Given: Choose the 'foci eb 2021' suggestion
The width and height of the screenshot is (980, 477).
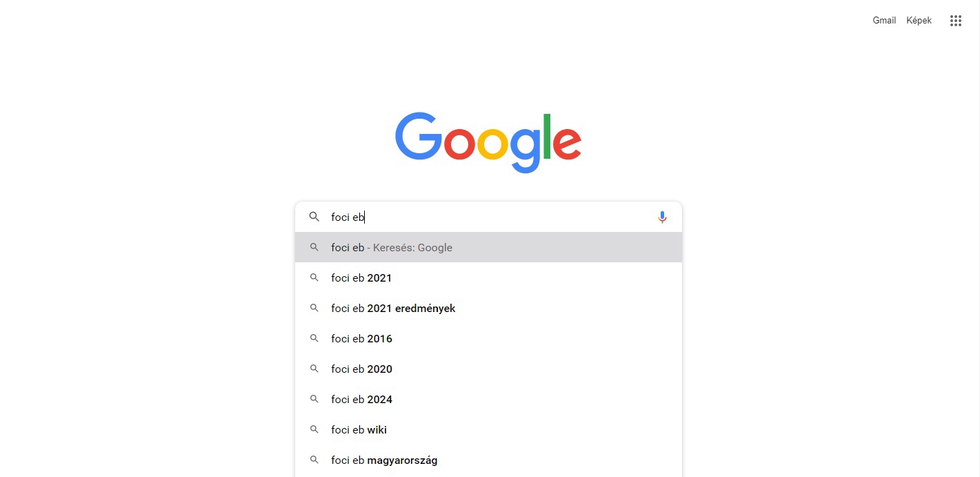Looking at the screenshot, I should point(488,278).
